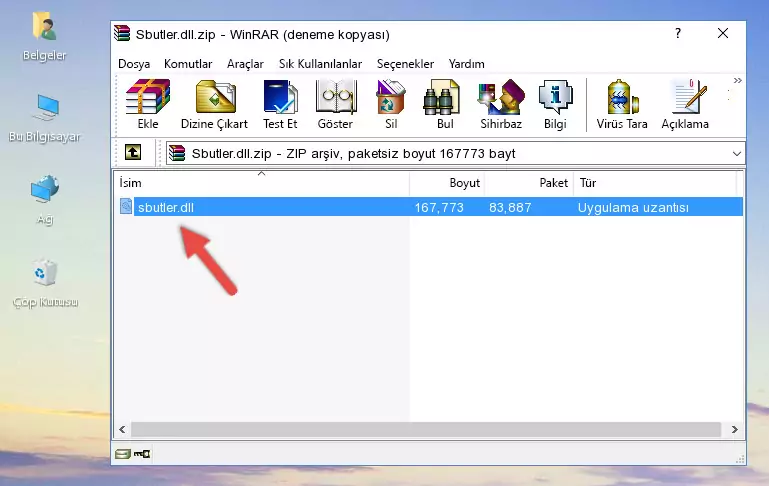Open the Yardım menu

[466, 64]
